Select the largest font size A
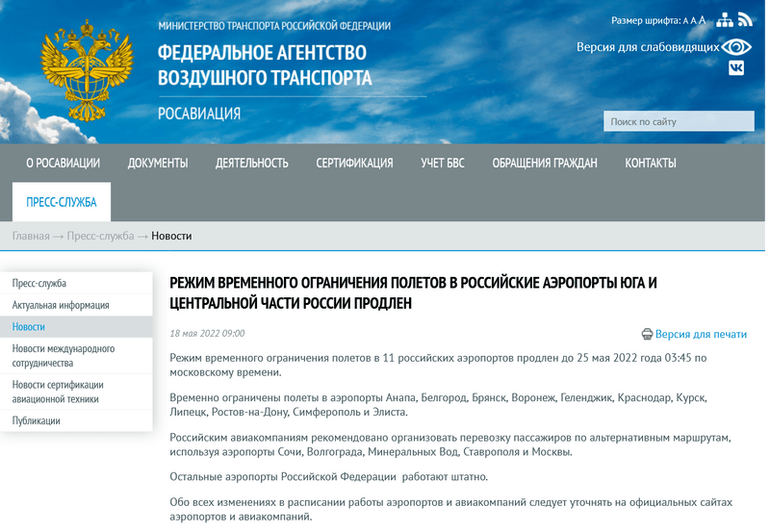The height and width of the screenshot is (532, 770). point(703,20)
